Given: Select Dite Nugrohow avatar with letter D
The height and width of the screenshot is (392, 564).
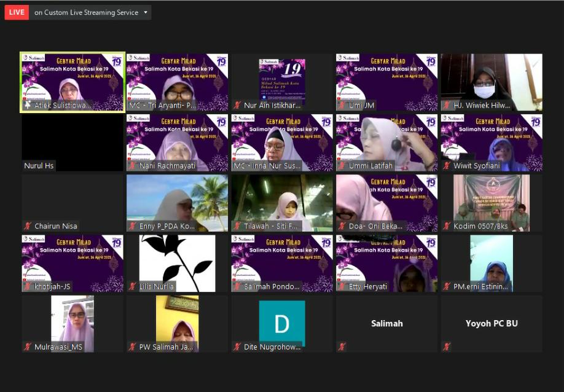Looking at the screenshot, I should [x=282, y=323].
